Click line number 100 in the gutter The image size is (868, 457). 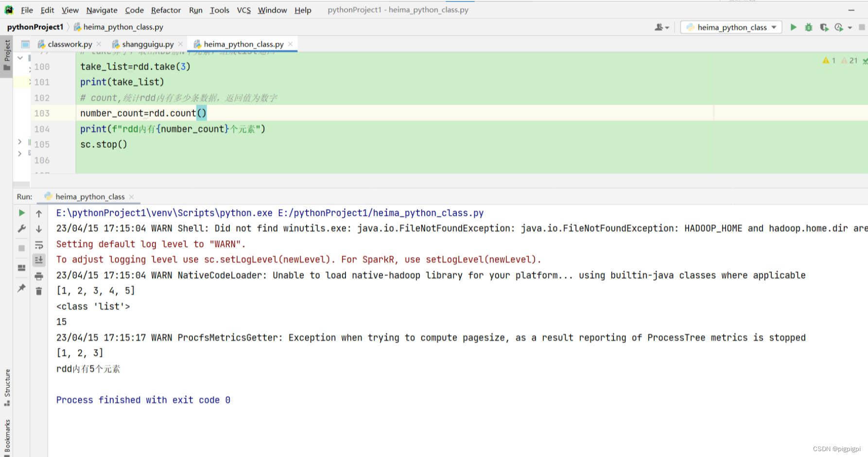(x=42, y=67)
